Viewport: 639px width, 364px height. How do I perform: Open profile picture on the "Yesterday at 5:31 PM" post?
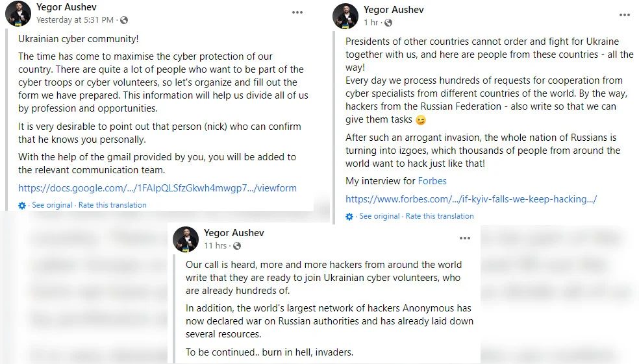18,14
